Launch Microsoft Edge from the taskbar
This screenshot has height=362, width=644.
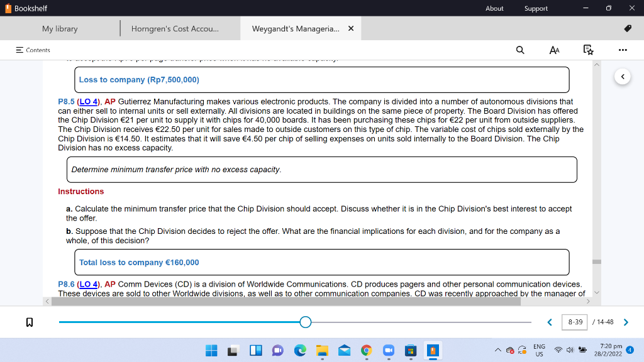(300, 350)
